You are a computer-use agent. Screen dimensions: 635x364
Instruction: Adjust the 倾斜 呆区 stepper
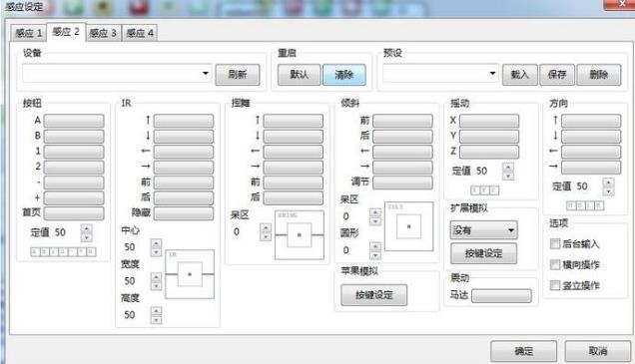[x=375, y=216]
